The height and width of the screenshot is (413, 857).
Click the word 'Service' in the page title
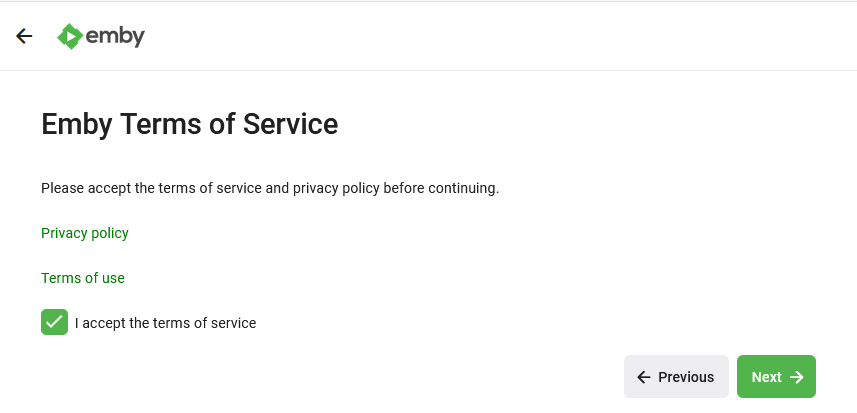click(x=290, y=124)
